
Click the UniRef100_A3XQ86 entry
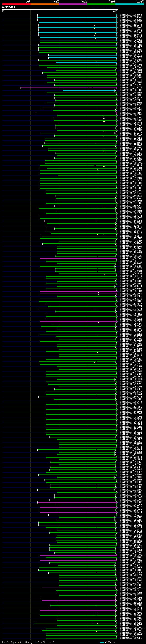(x=131, y=75)
